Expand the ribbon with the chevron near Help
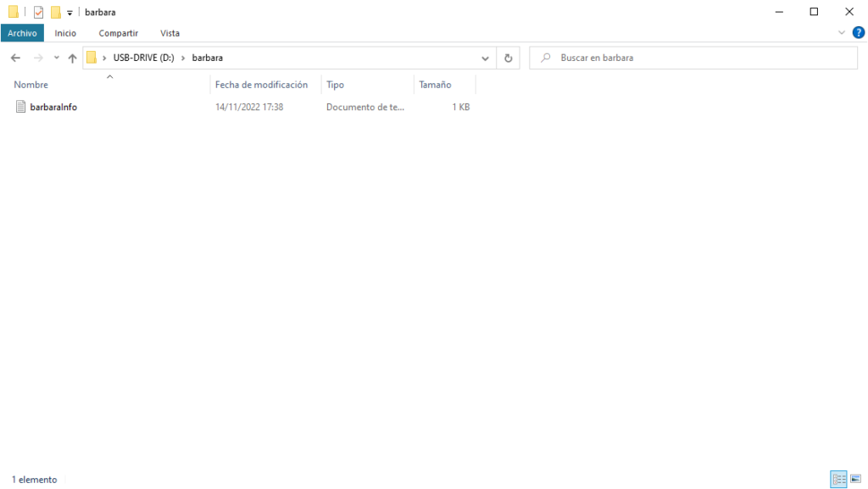868x489 pixels. [842, 32]
